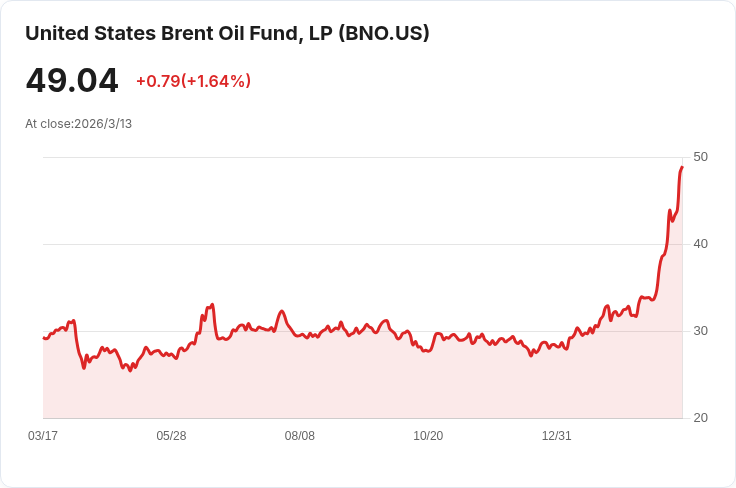Click the +0.79(+1.64%) price change
The height and width of the screenshot is (488, 736).
click(x=193, y=81)
